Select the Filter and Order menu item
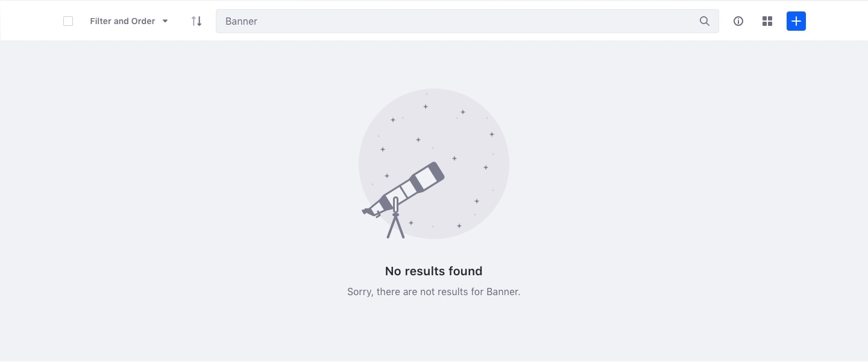The width and height of the screenshot is (868, 362). [x=122, y=20]
